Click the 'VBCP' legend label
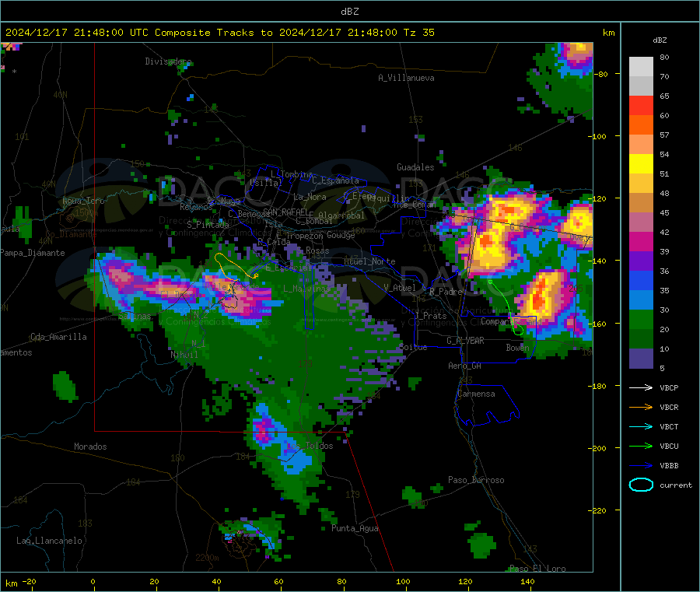The image size is (700, 592). pos(669,387)
